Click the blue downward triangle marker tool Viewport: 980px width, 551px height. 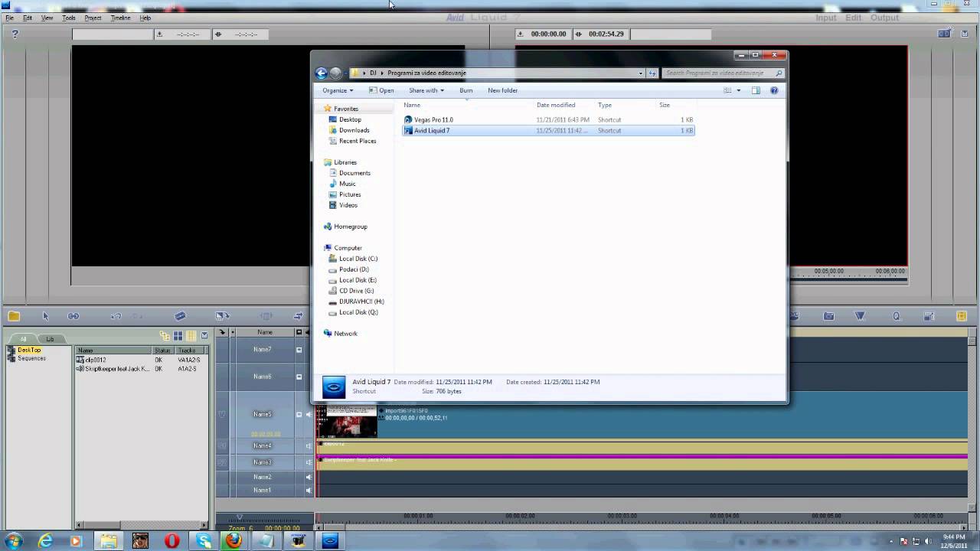[860, 316]
